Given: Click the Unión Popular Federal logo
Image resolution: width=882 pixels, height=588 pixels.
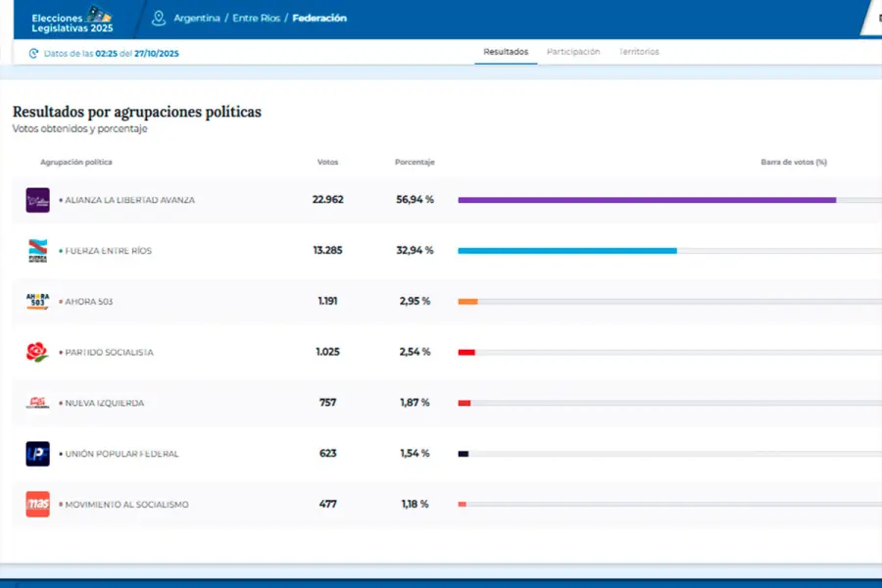Looking at the screenshot, I should point(37,454).
